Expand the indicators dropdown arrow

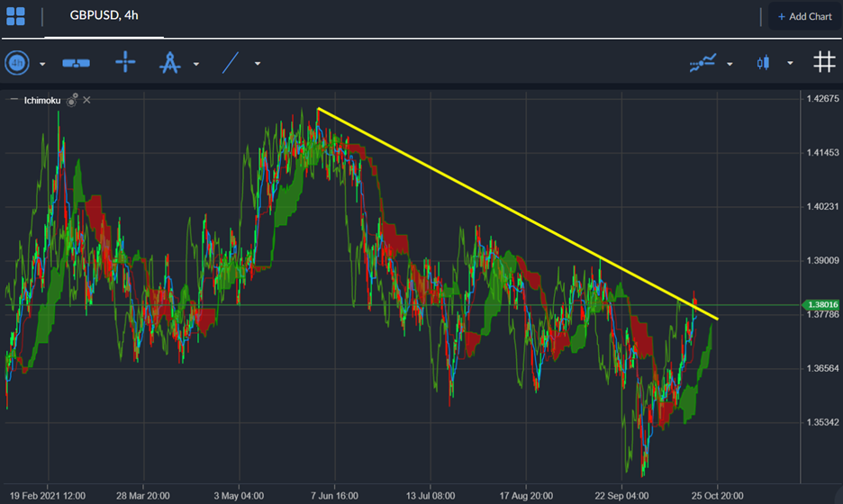[x=730, y=64]
